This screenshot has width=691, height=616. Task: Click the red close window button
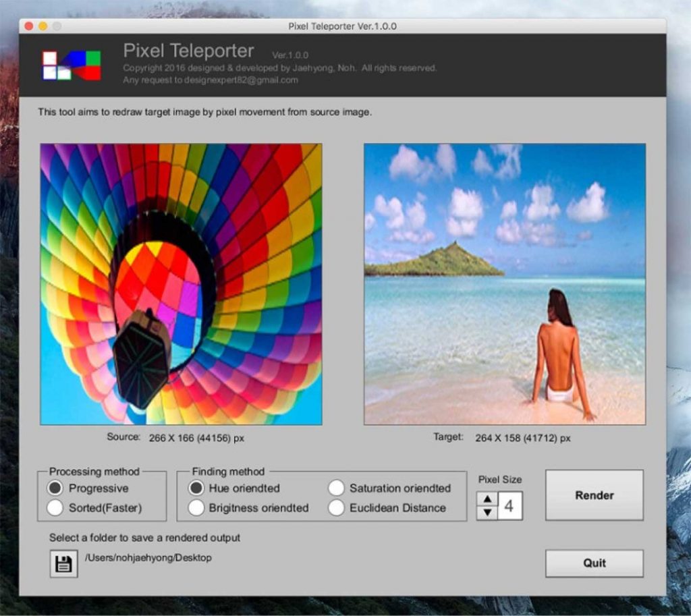click(x=29, y=26)
